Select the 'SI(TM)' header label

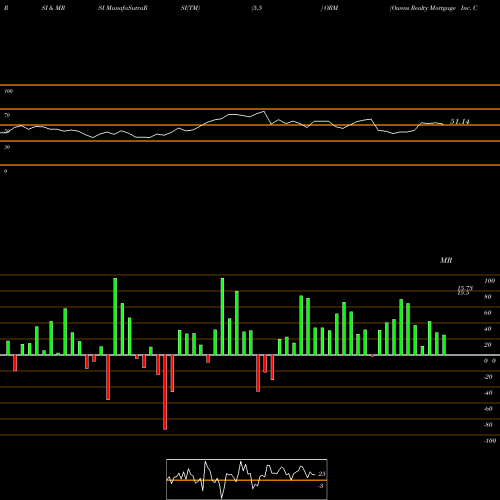point(190,8)
